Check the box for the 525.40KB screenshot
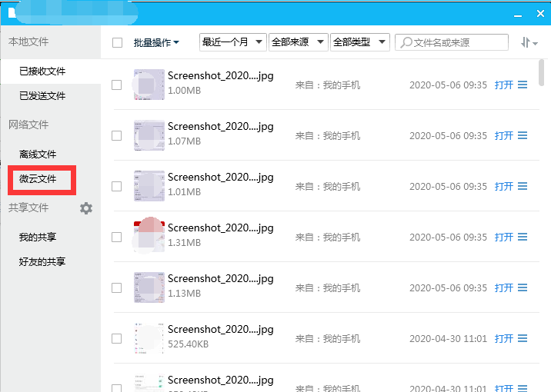Image resolution: width=551 pixels, height=392 pixels. [x=117, y=339]
